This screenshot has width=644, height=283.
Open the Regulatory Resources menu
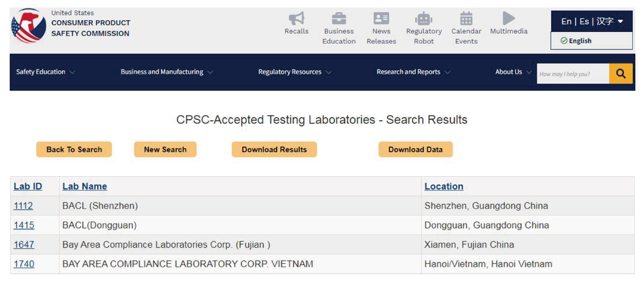[295, 72]
